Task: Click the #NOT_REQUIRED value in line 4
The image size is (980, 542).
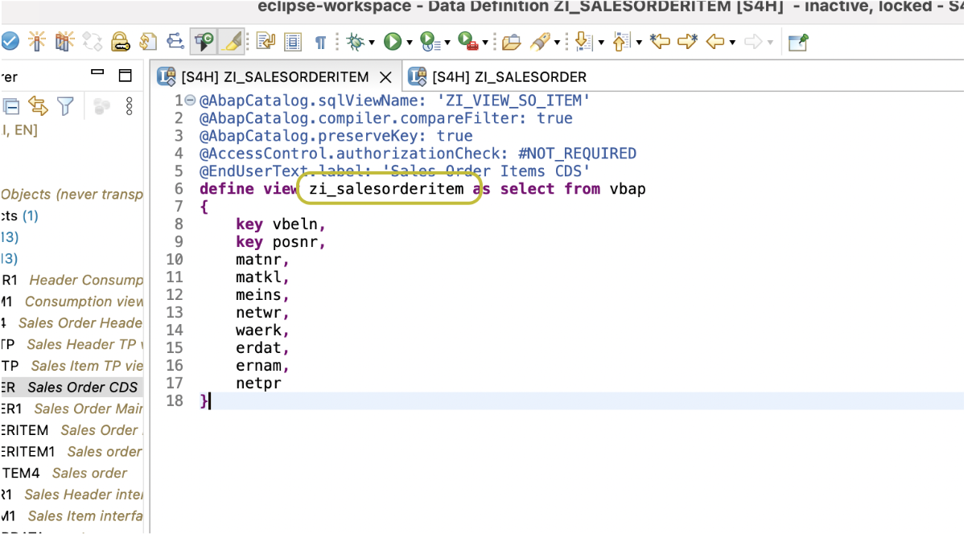Action: coord(577,154)
